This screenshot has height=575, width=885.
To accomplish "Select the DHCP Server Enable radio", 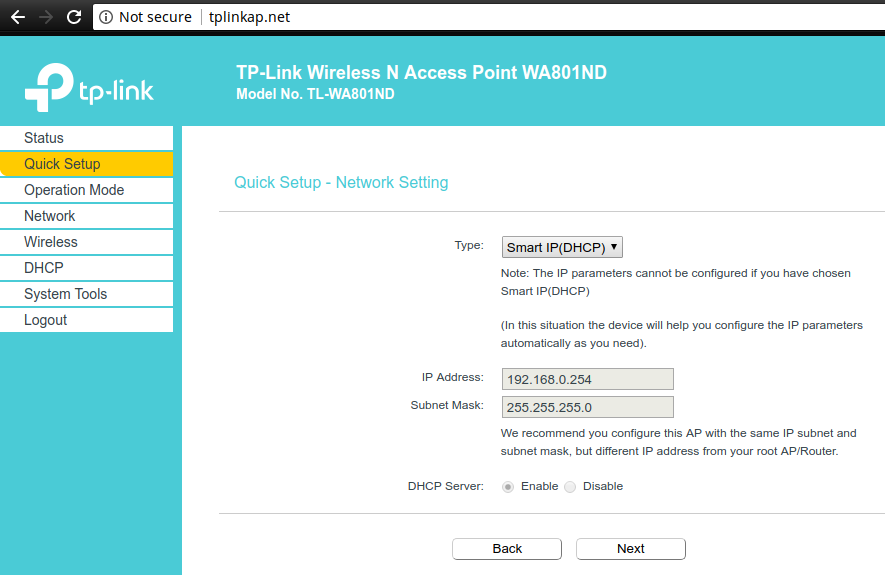I will coord(508,486).
